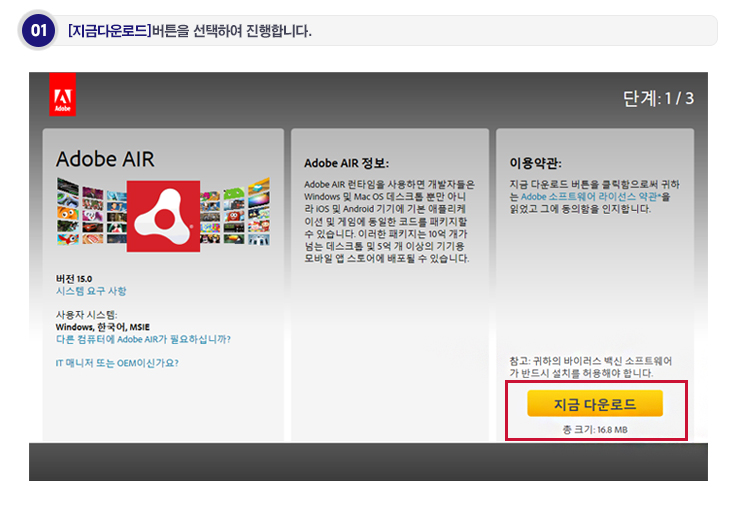The height and width of the screenshot is (513, 740).
Task: Click the 단계: 1 / 3 step indicator
Action: tap(658, 98)
